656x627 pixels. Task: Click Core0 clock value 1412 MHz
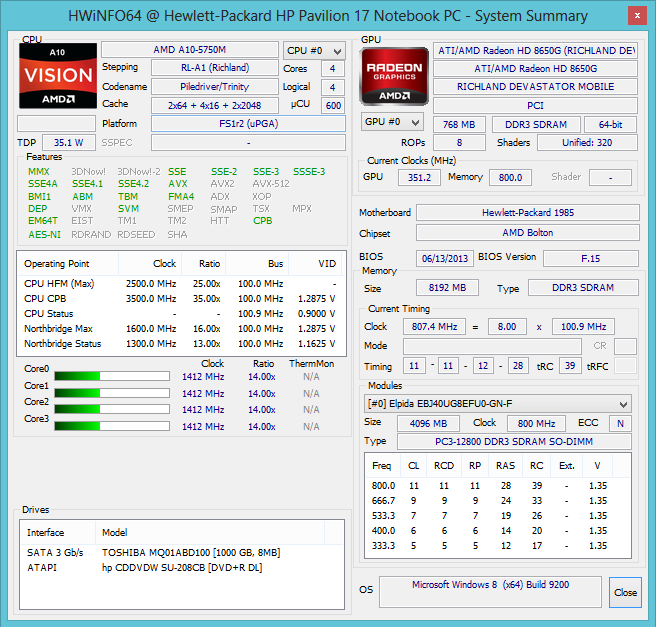coord(203,377)
